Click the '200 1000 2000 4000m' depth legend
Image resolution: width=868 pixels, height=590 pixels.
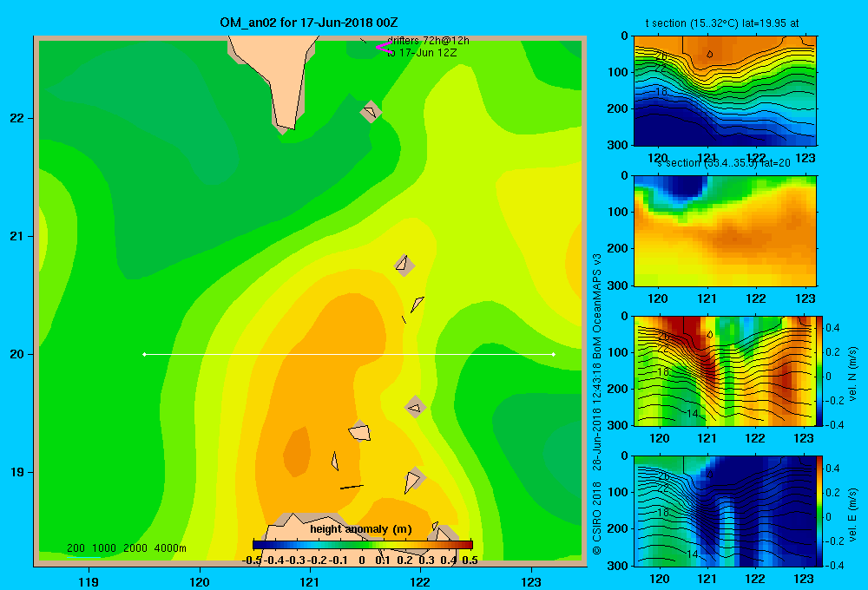pos(126,548)
